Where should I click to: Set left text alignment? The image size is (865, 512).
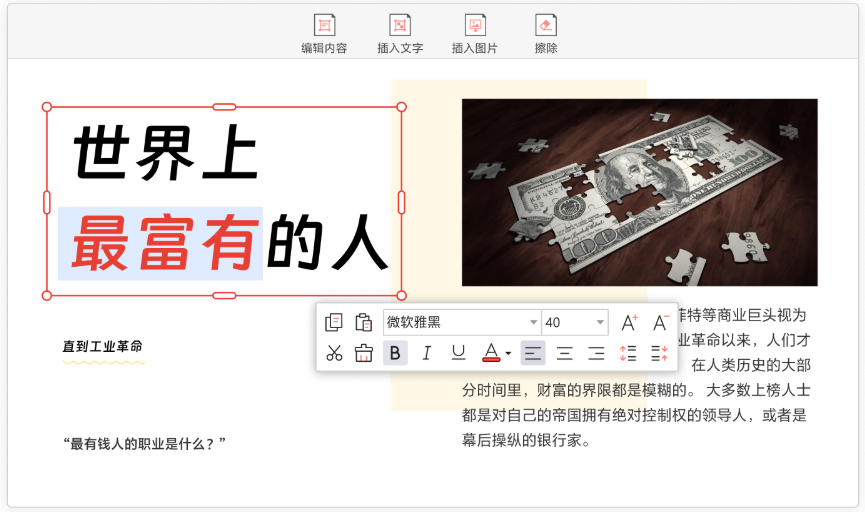click(533, 353)
